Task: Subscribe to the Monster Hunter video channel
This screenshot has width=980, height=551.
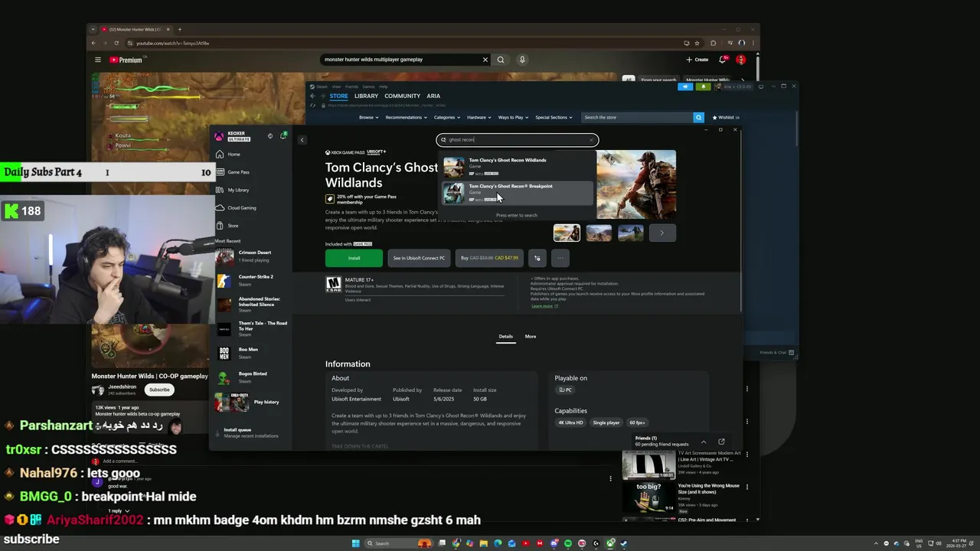Action: coord(159,390)
